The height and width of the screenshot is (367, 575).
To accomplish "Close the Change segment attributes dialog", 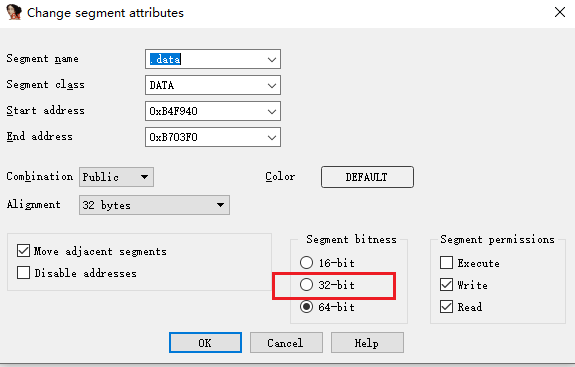I will pos(560,12).
